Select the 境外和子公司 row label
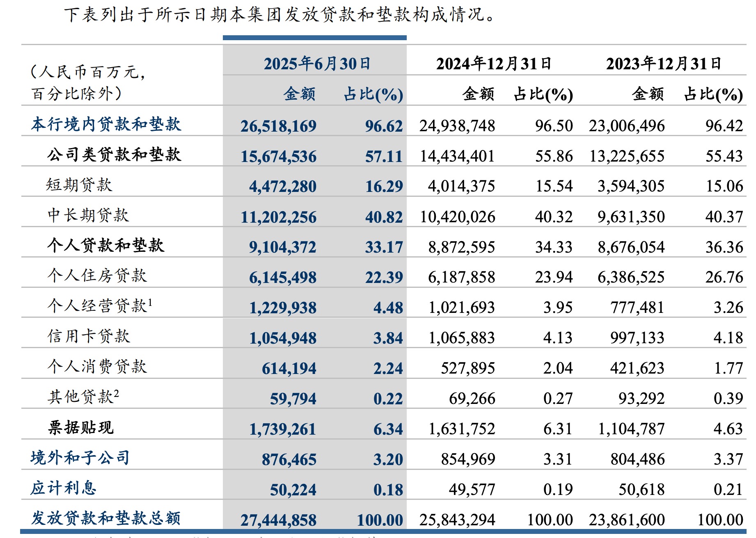This screenshot has height=538, width=756. point(80,458)
